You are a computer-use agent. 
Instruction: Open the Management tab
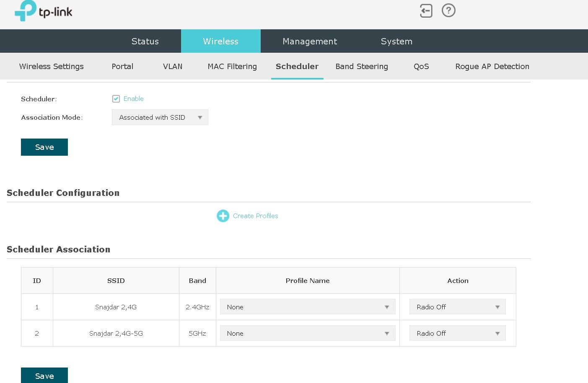[310, 41]
